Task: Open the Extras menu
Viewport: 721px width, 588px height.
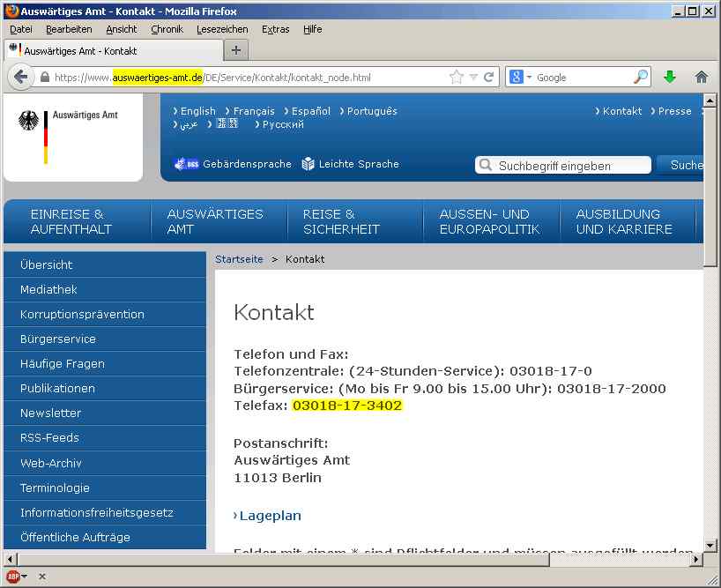Action: (x=275, y=29)
